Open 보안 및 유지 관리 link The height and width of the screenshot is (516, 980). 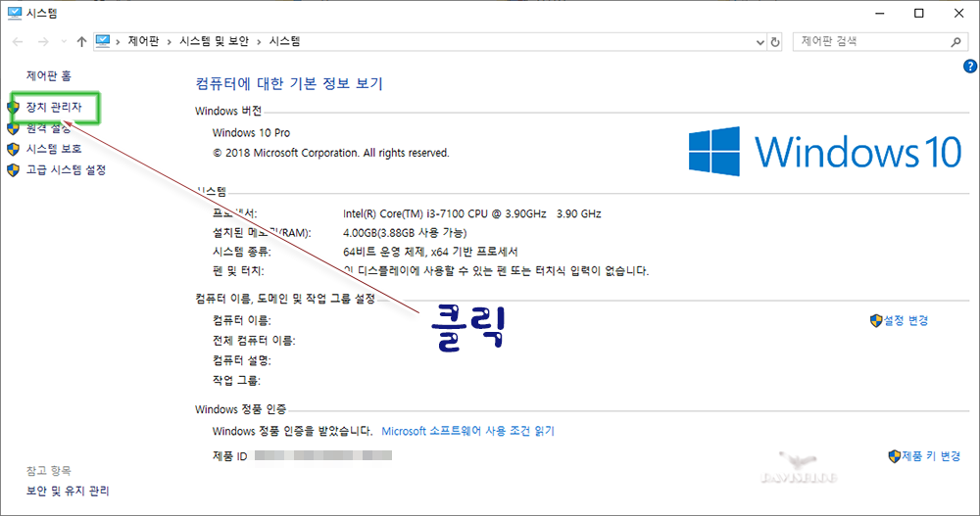68,491
